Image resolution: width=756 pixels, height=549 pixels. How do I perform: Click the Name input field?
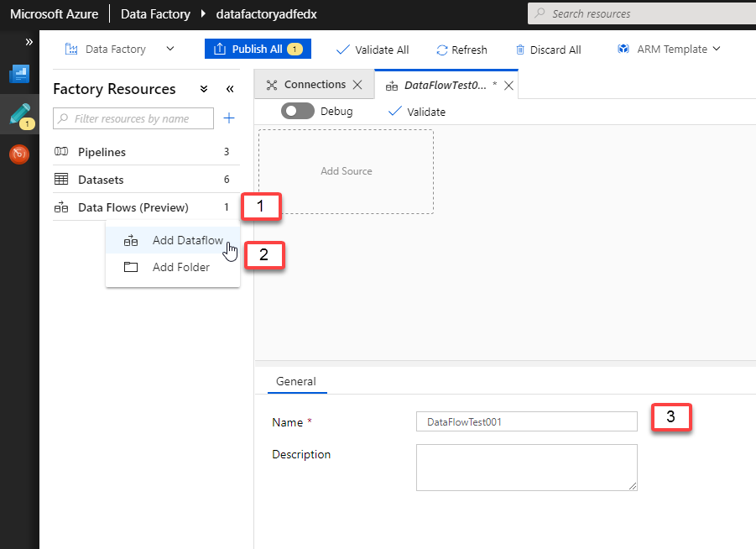[526, 421]
